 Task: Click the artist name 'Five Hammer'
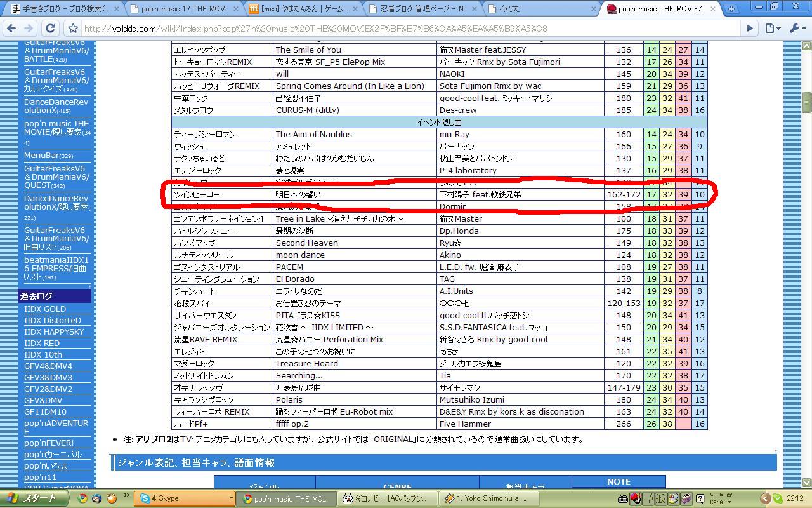click(465, 424)
